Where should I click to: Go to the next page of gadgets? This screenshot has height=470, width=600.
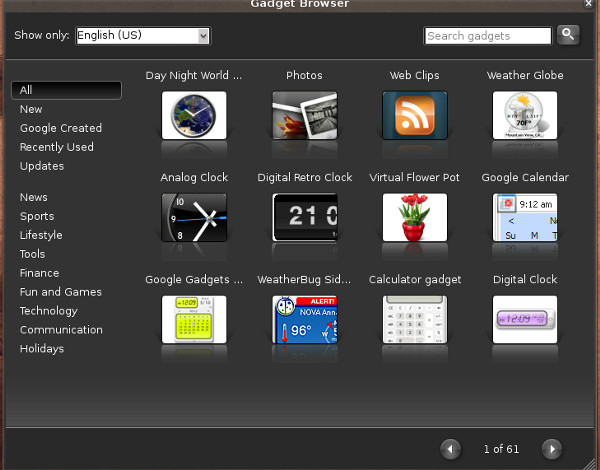click(x=552, y=449)
